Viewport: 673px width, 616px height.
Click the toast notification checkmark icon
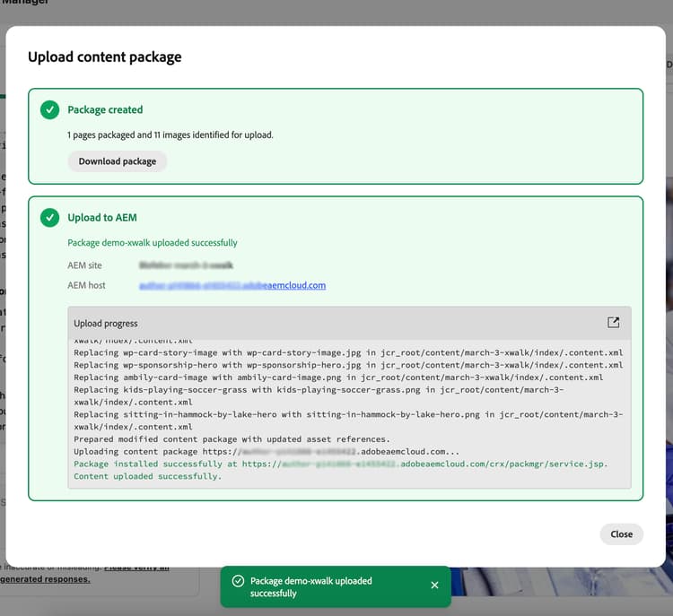pyautogui.click(x=238, y=581)
